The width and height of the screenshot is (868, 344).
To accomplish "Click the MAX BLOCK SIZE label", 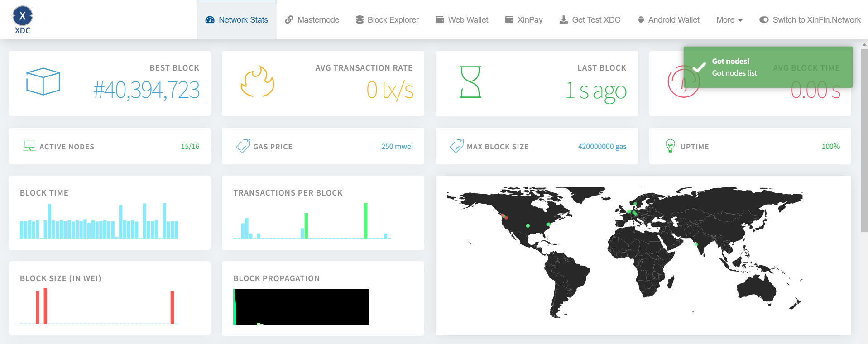I will [x=498, y=147].
